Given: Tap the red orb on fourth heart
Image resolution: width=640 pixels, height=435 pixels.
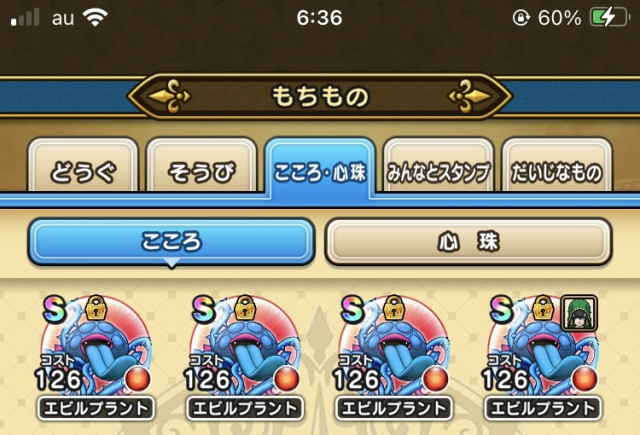Looking at the screenshot, I should [585, 380].
